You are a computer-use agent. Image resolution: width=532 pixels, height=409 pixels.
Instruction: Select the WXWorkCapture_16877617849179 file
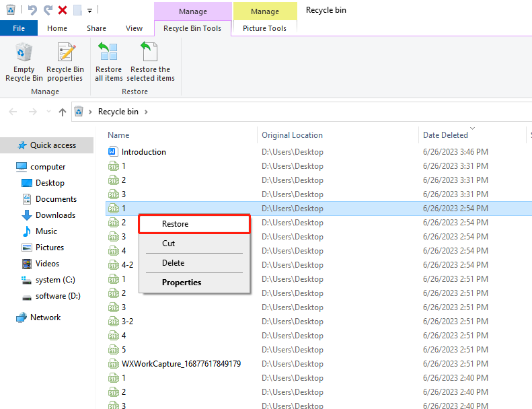181,364
